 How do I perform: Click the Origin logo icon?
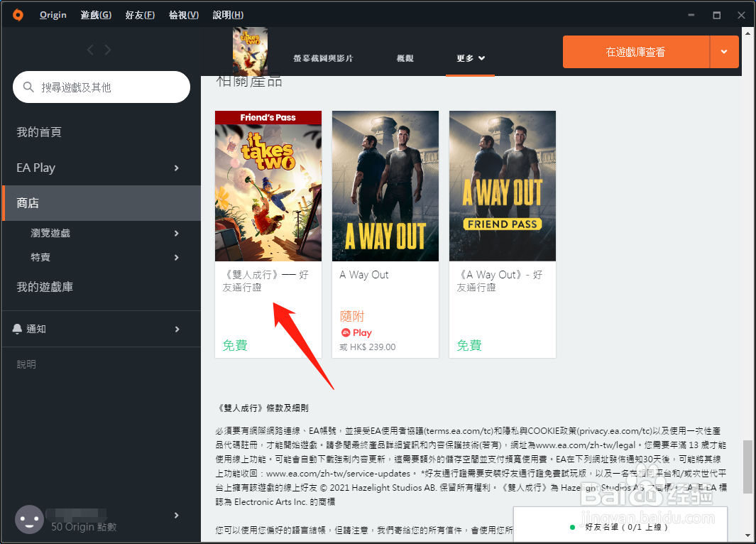coord(18,15)
